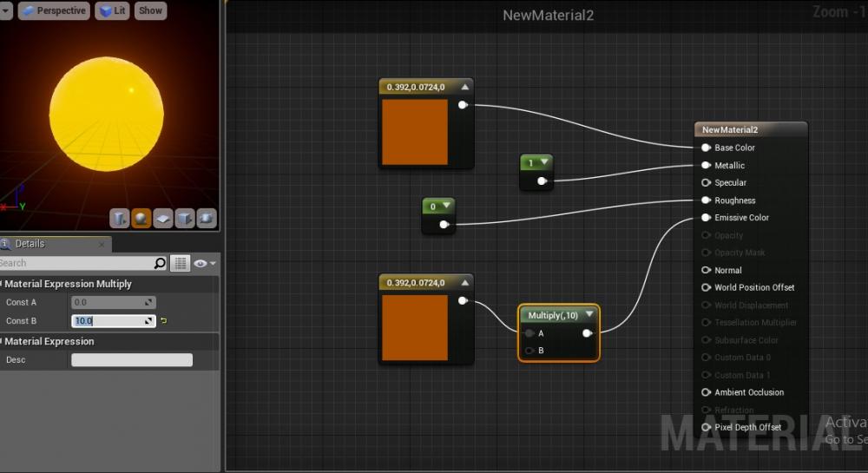The width and height of the screenshot is (868, 473).
Task: Click Const B spinner drag handle
Action: pyautogui.click(x=148, y=321)
